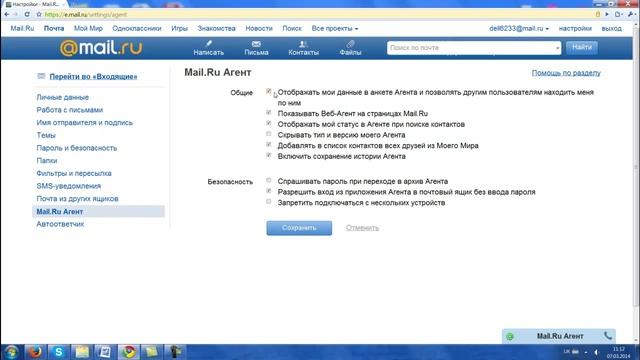
Task: Open Новости in the top navigation
Action: tap(259, 29)
